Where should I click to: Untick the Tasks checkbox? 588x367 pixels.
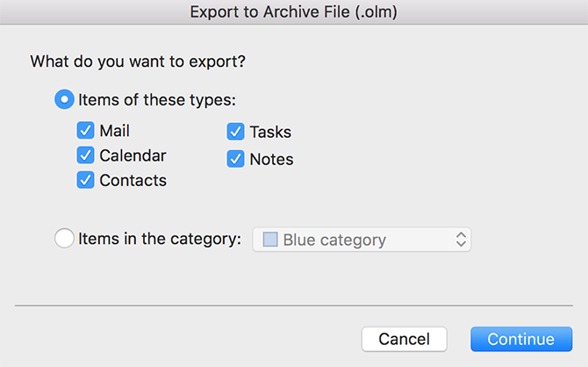tap(235, 132)
